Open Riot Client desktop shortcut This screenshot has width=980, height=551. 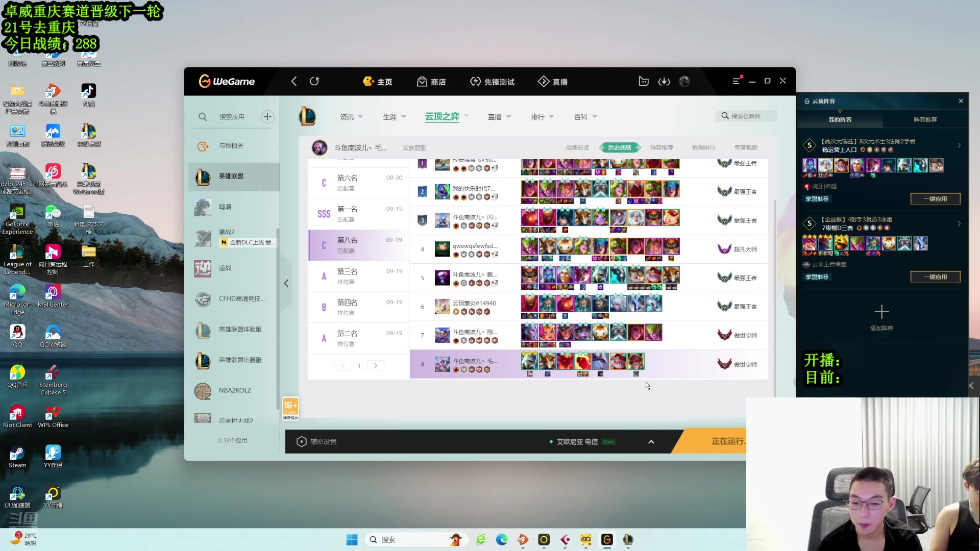click(17, 416)
